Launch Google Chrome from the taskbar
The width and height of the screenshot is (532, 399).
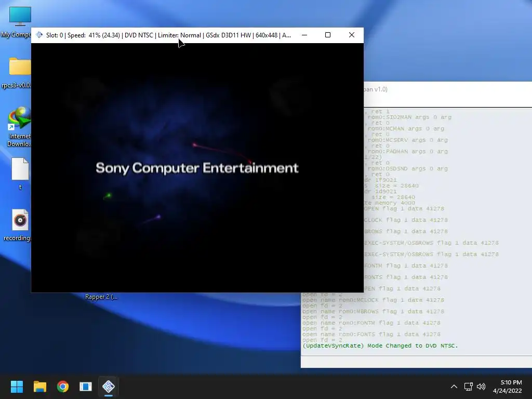coord(63,387)
